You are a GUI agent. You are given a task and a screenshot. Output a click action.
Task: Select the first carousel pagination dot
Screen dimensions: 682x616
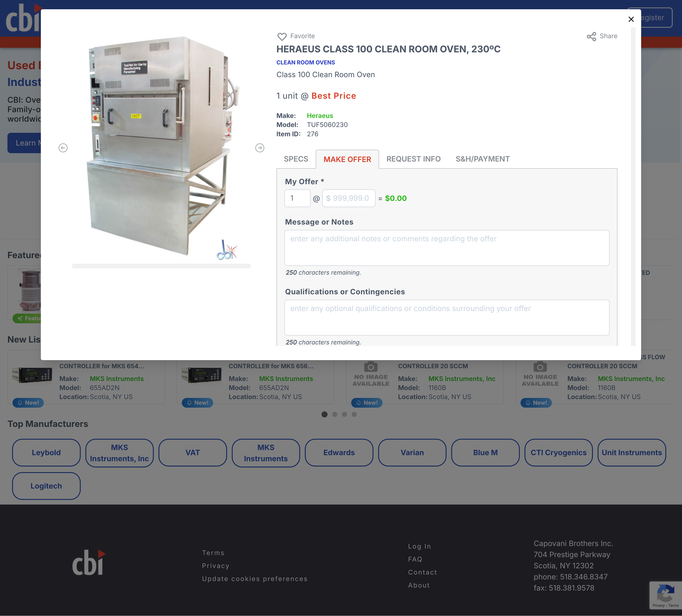[x=324, y=414]
